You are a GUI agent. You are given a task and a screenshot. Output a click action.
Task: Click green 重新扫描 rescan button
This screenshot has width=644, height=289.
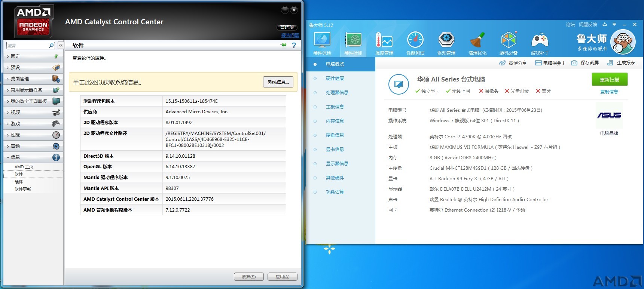610,79
